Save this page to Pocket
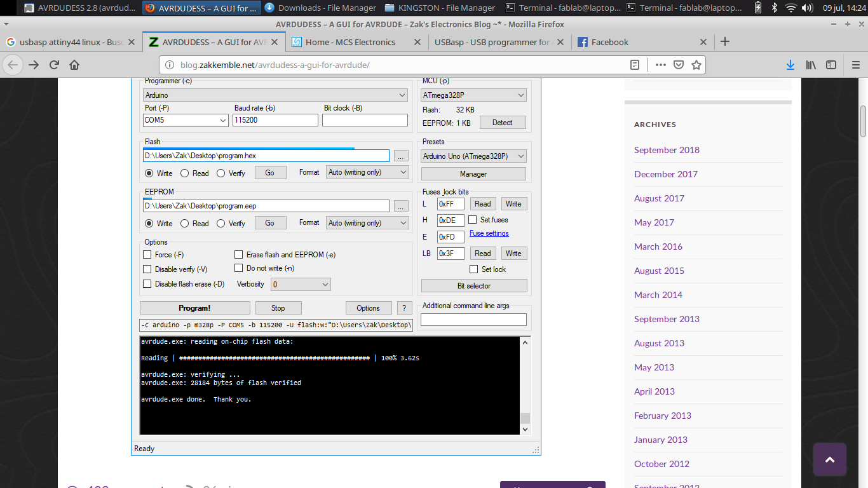 click(x=679, y=65)
